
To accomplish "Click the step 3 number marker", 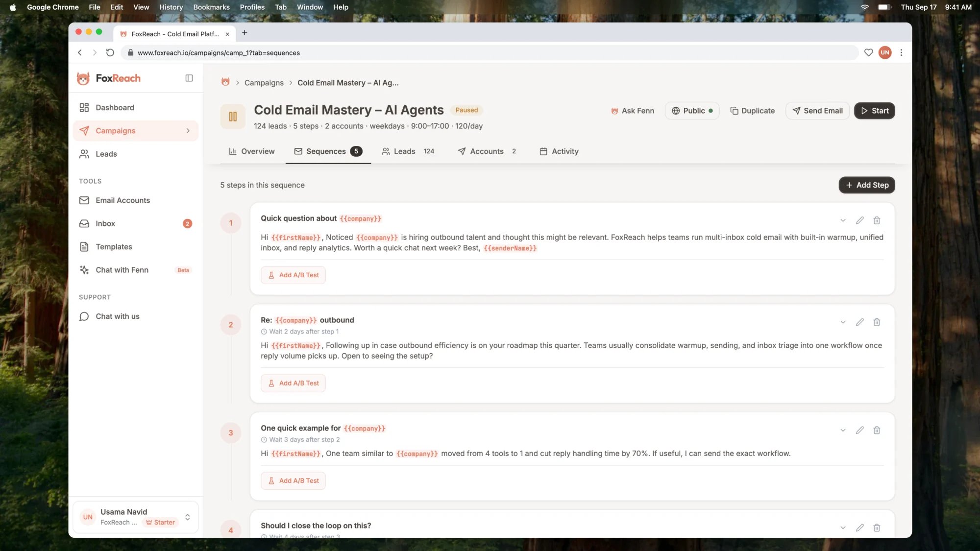I will click(x=231, y=433).
